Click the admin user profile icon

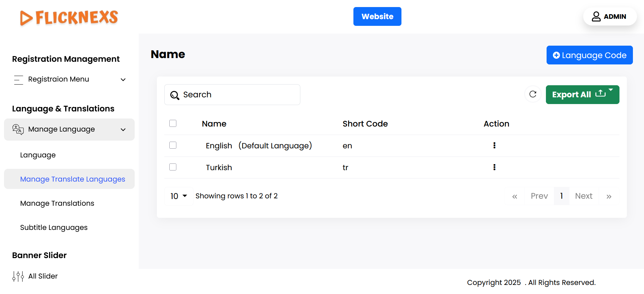click(596, 16)
